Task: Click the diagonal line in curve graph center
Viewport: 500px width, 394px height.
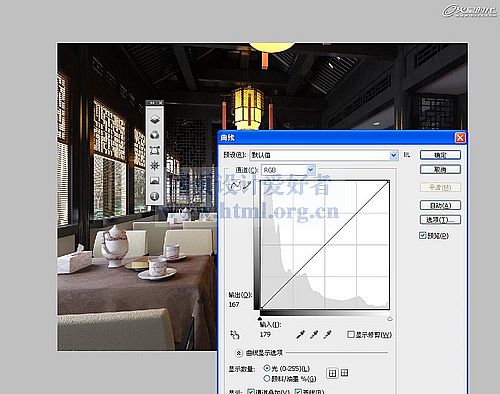Action: pos(325,245)
